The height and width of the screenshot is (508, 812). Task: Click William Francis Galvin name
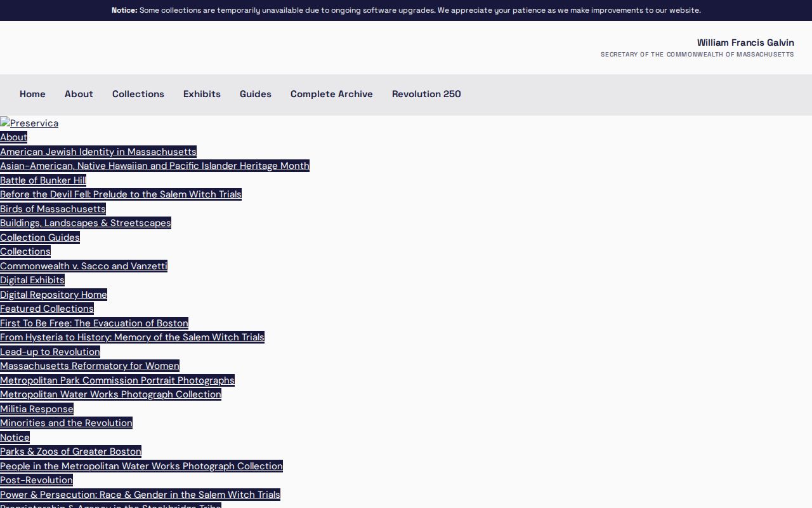point(745,43)
